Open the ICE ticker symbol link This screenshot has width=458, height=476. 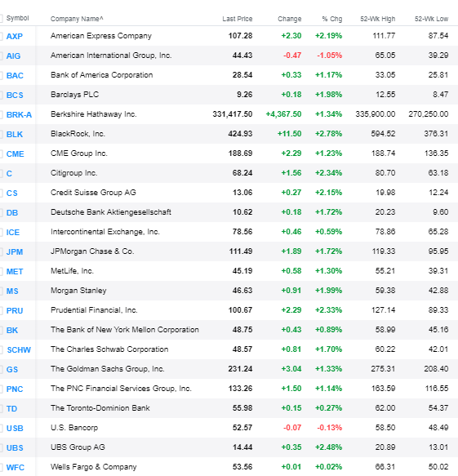pos(13,233)
